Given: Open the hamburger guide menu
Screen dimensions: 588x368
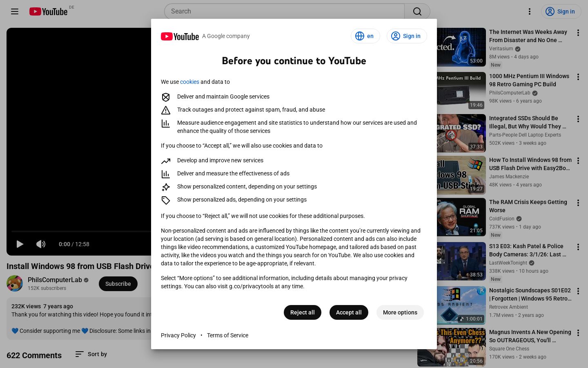Looking at the screenshot, I should point(15,11).
